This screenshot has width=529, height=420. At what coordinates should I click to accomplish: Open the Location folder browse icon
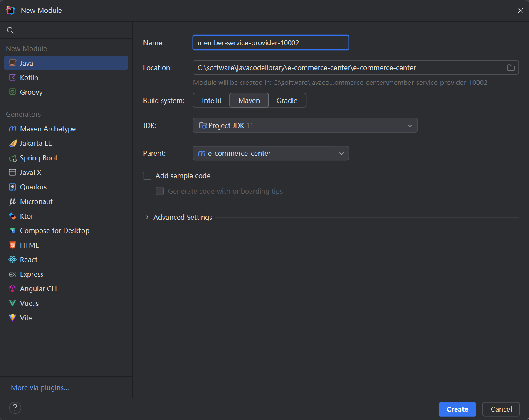click(511, 68)
